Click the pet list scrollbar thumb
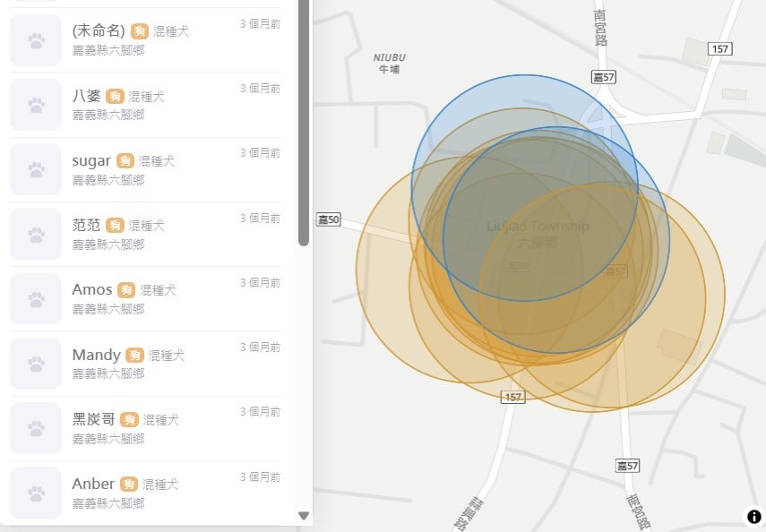 point(304,122)
